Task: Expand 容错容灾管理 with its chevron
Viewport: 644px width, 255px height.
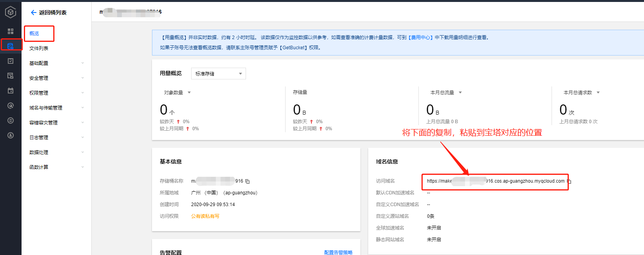Action: click(x=83, y=123)
